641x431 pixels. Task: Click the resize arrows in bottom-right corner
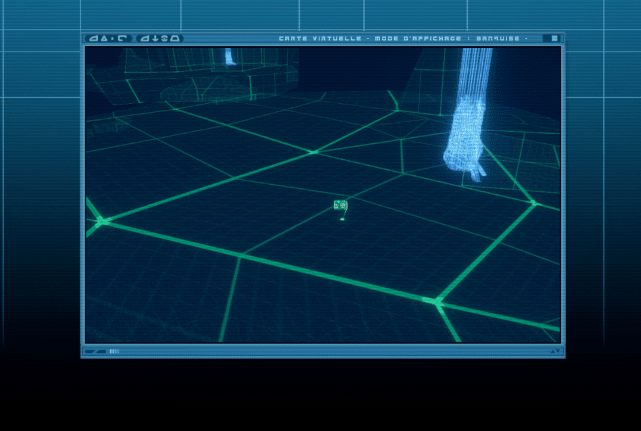554,351
